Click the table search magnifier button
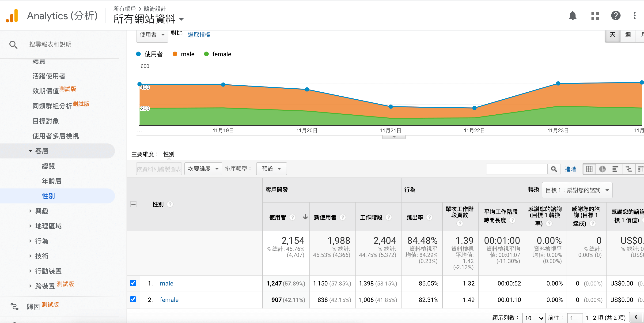 554,169
